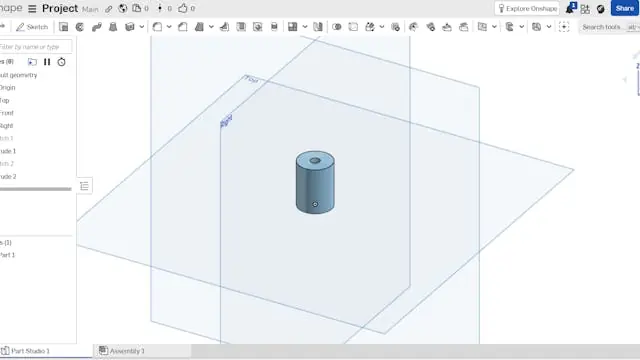640x360 pixels.
Task: Open the user account menu avatar
Action: [x=600, y=9]
